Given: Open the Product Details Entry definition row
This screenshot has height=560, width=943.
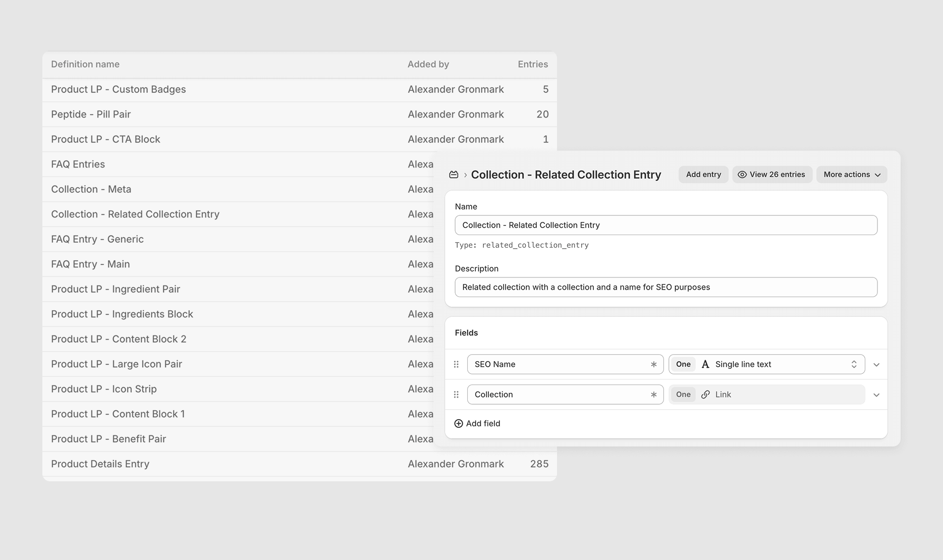Looking at the screenshot, I should click(100, 464).
